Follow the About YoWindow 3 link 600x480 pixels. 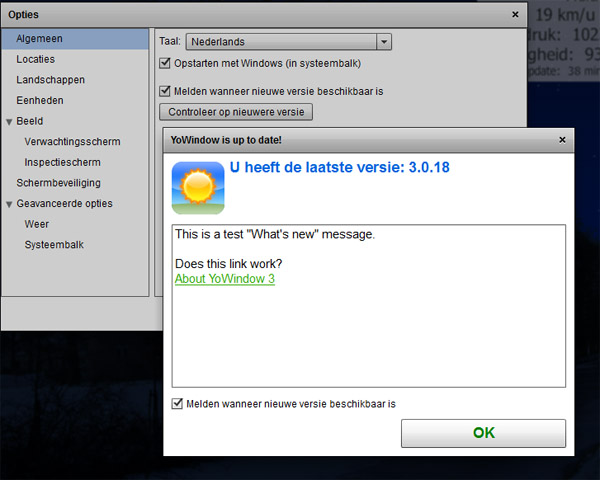point(224,279)
